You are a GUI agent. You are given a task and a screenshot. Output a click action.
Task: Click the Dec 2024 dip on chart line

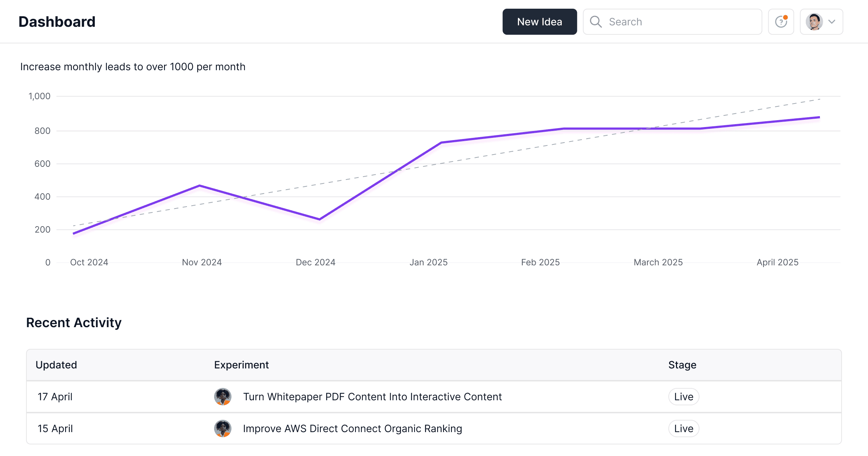pyautogui.click(x=319, y=219)
